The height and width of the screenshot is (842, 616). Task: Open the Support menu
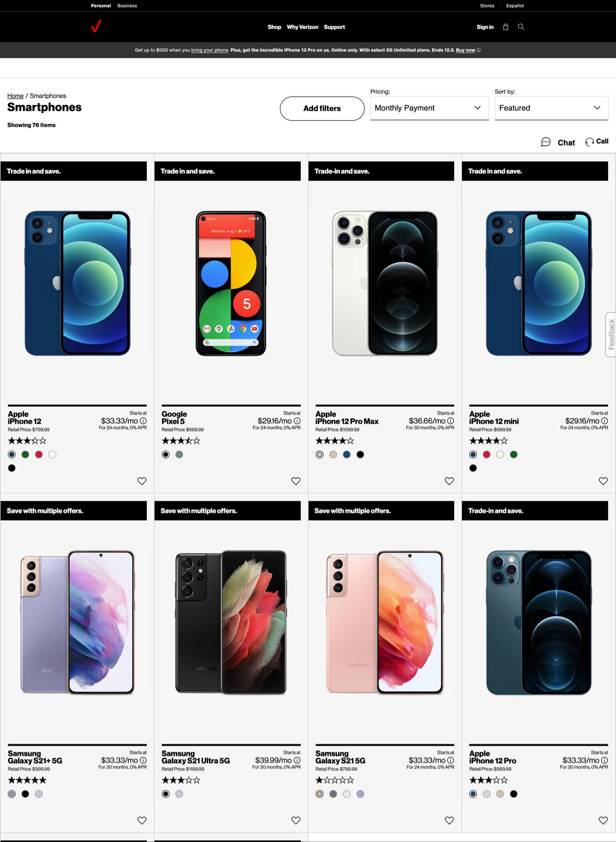click(334, 27)
